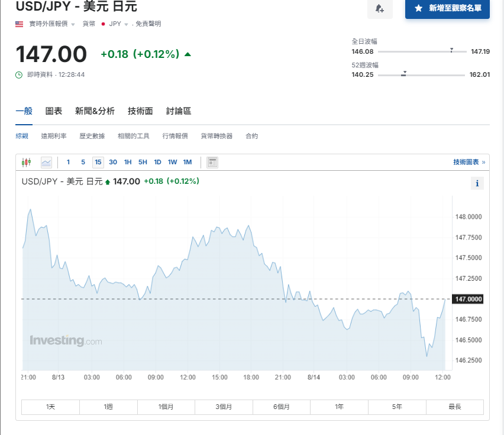504x435 pixels.
Task: Switch chart to candlestick view icon
Action: point(26,162)
